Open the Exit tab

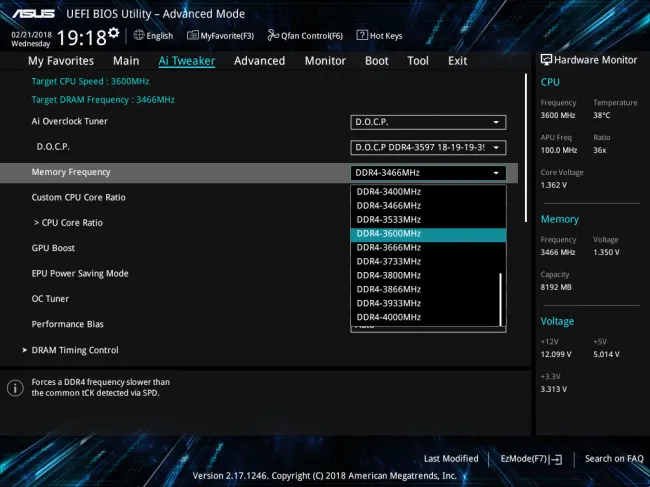(457, 61)
